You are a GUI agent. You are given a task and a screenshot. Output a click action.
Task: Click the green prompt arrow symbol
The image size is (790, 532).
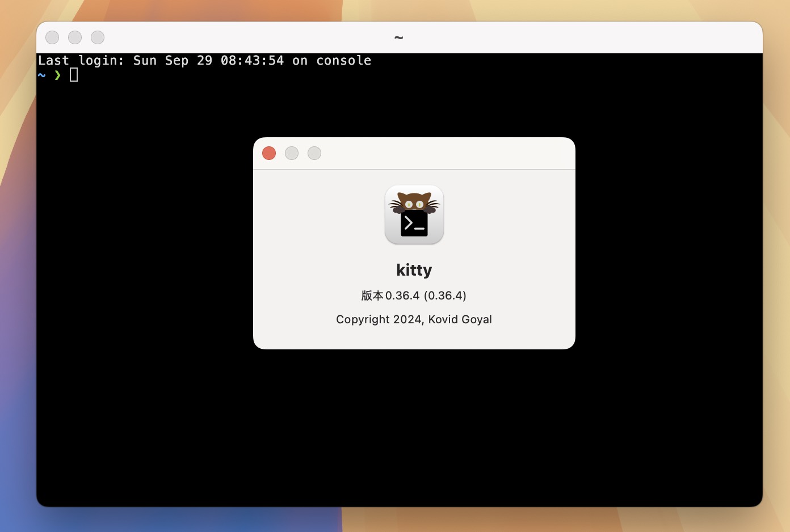pos(57,75)
